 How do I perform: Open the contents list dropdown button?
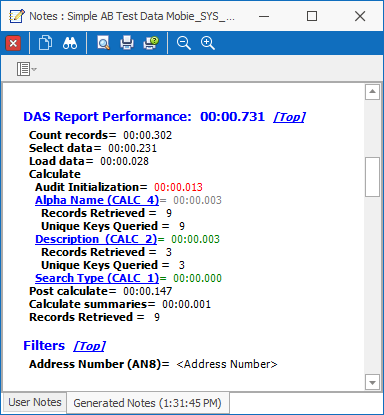click(27, 69)
